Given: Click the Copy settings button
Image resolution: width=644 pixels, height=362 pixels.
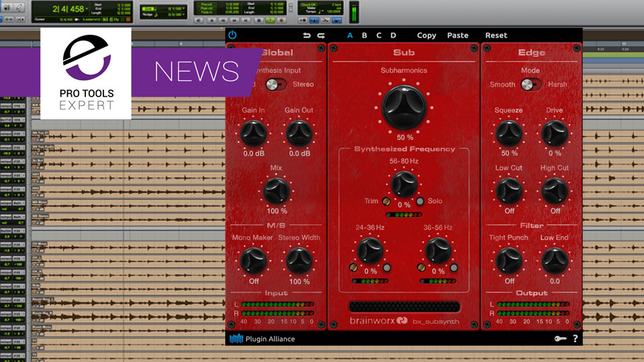Looking at the screenshot, I should point(427,36).
